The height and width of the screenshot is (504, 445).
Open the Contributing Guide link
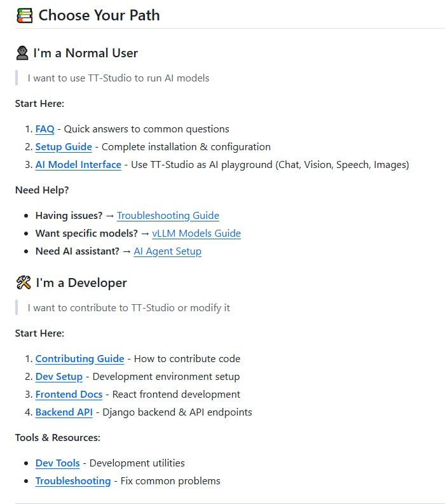pyautogui.click(x=79, y=359)
